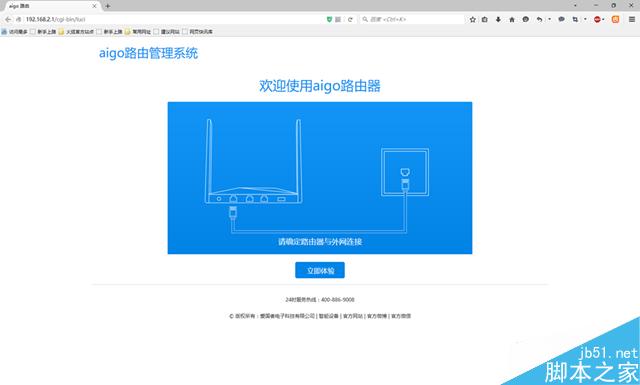Click the magnifier icon in the search box
The height and width of the screenshot is (385, 640).
click(x=365, y=19)
